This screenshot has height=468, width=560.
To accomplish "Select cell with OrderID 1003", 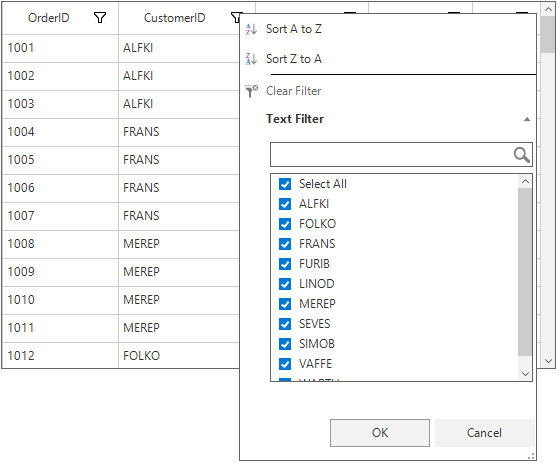I will pyautogui.click(x=60, y=104).
